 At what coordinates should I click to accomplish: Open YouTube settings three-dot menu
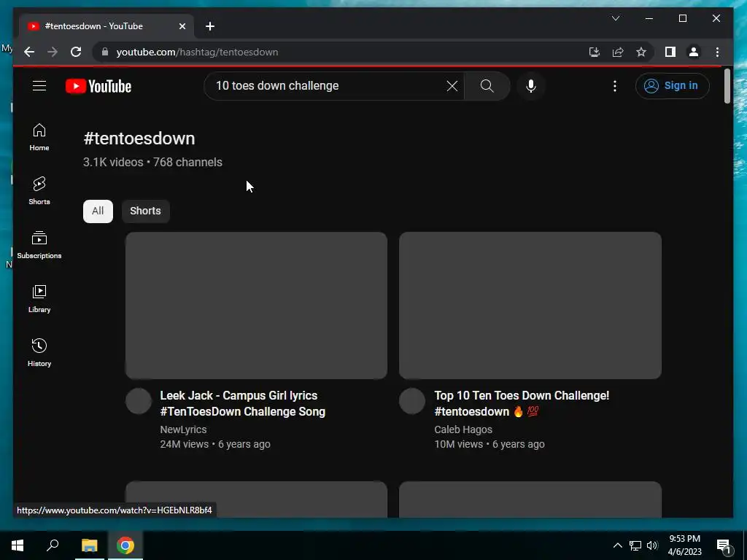pyautogui.click(x=614, y=86)
